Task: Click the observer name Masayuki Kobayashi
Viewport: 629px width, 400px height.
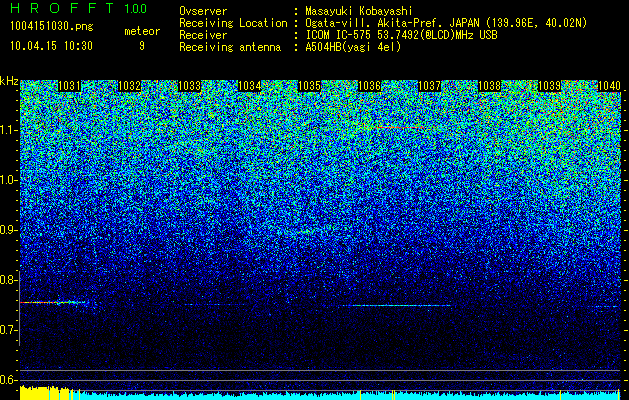Action: (x=359, y=11)
